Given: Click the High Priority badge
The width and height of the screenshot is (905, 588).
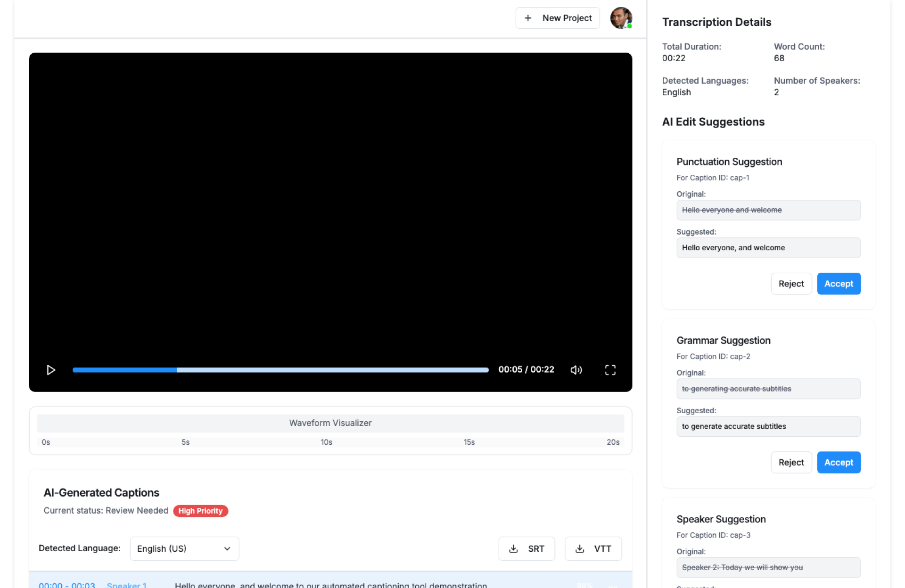Looking at the screenshot, I should [x=200, y=511].
